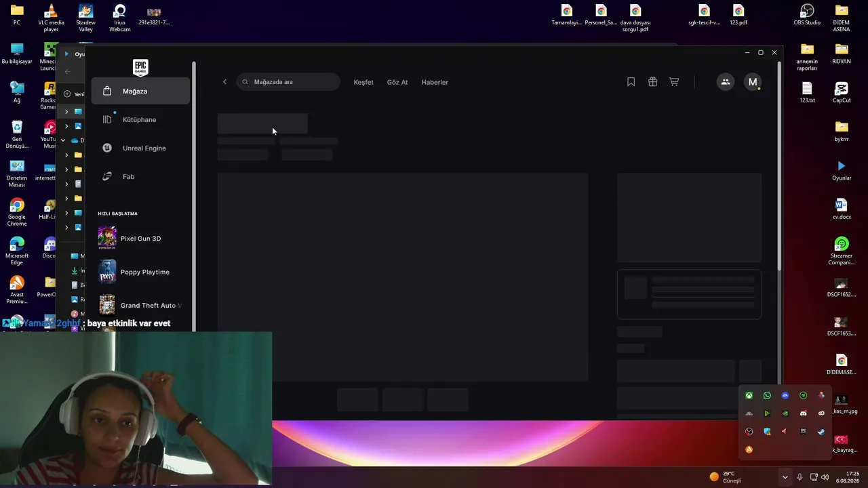Click the taskbar microphone icon

pos(800,477)
